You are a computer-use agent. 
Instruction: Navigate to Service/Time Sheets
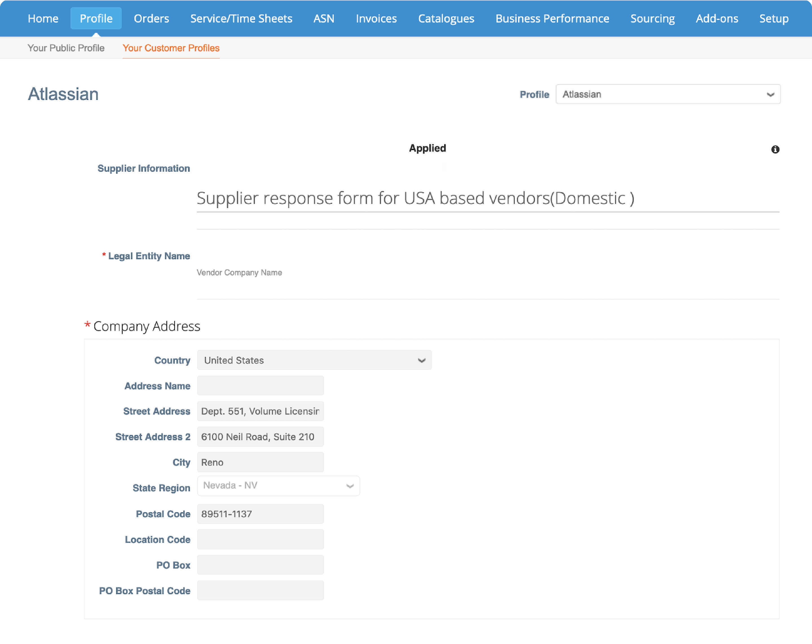[241, 18]
